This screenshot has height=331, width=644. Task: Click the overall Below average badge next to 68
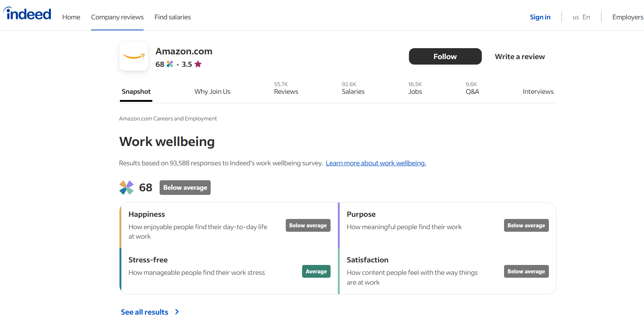tap(185, 188)
